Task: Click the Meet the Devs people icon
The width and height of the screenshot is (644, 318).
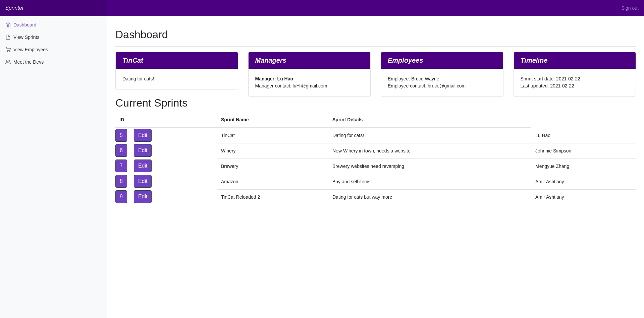Action: [x=8, y=62]
